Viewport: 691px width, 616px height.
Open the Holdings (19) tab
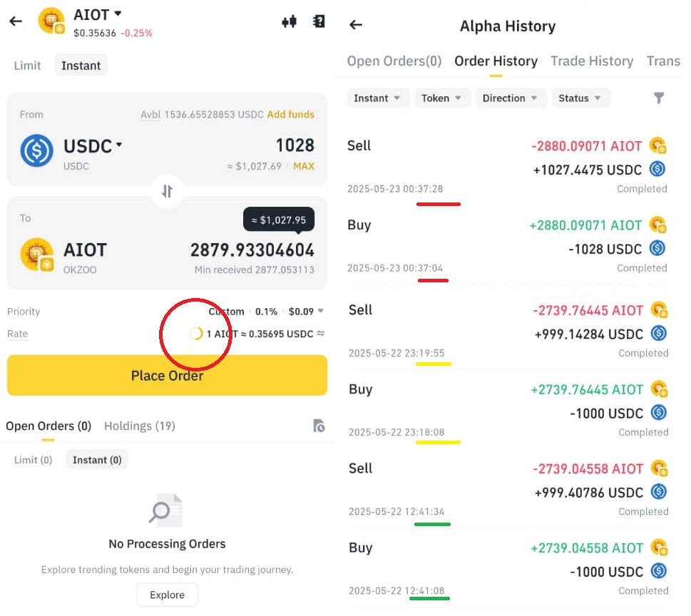140,426
